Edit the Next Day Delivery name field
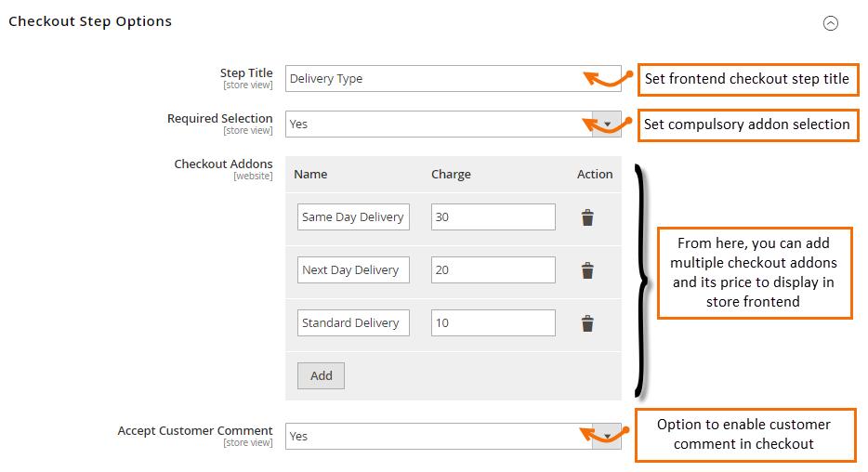The height and width of the screenshot is (472, 868). [x=353, y=270]
